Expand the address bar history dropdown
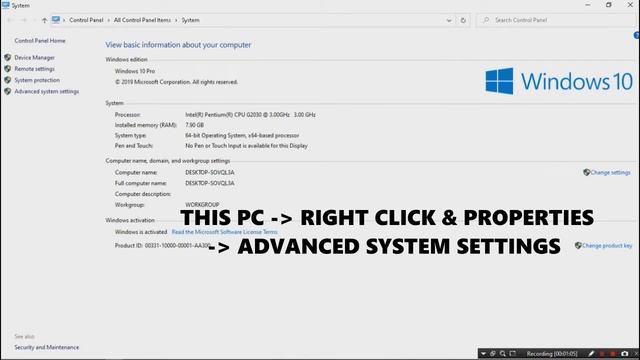Viewport: 640px width, 360px height. (449, 20)
